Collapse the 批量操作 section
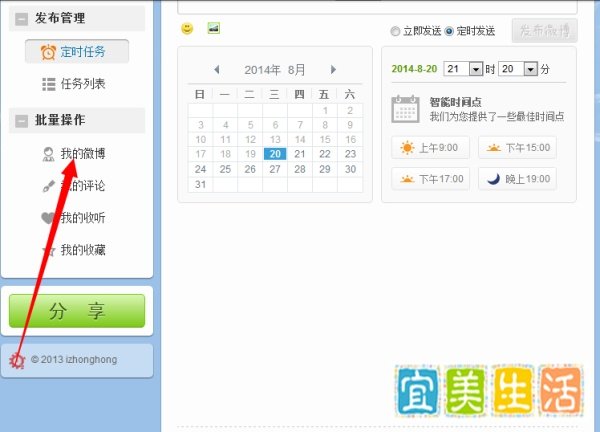Image resolution: width=600 pixels, height=432 pixels. (21, 121)
